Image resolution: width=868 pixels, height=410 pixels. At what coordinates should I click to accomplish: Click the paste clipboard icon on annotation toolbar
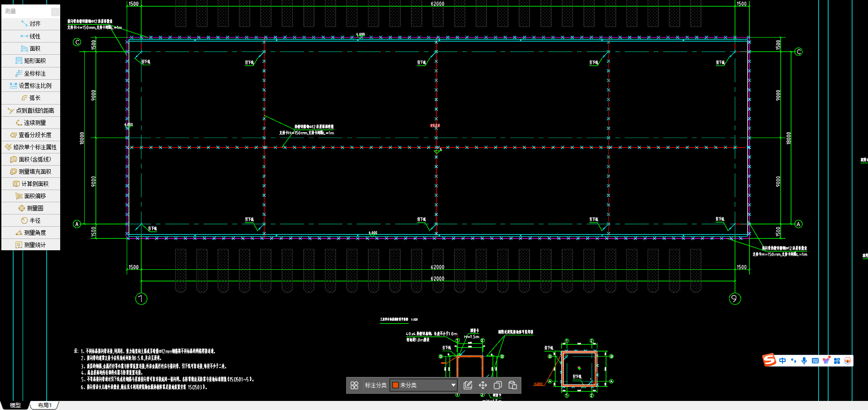(512, 385)
